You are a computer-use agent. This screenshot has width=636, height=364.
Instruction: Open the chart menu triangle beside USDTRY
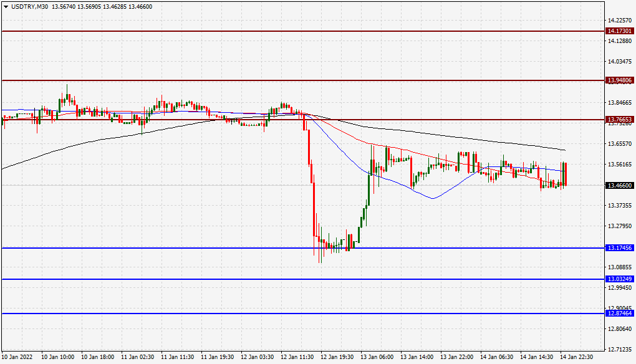(6, 7)
